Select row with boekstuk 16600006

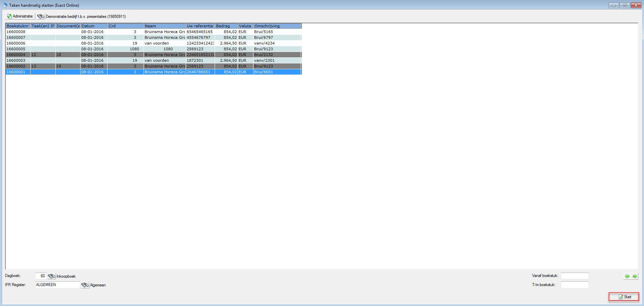click(x=153, y=43)
